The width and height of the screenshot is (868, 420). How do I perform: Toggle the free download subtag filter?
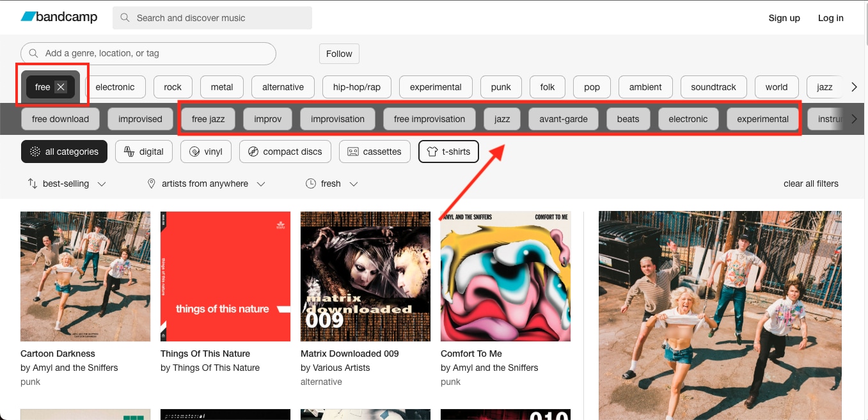tap(60, 118)
